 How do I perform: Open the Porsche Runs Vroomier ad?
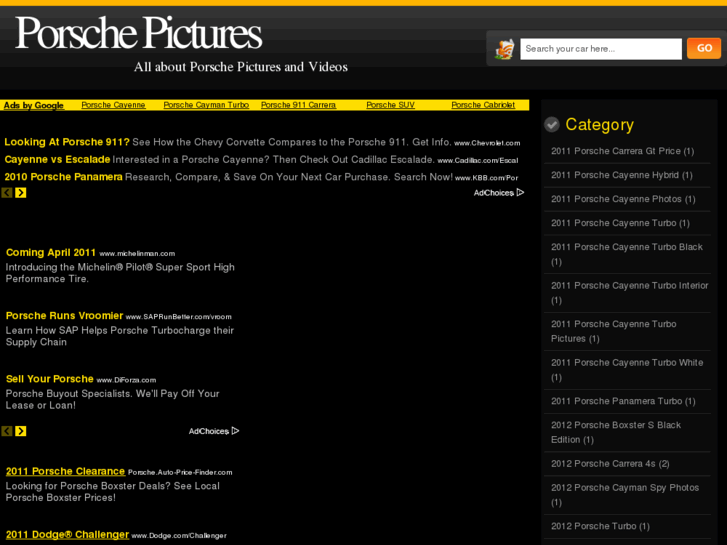click(x=64, y=315)
